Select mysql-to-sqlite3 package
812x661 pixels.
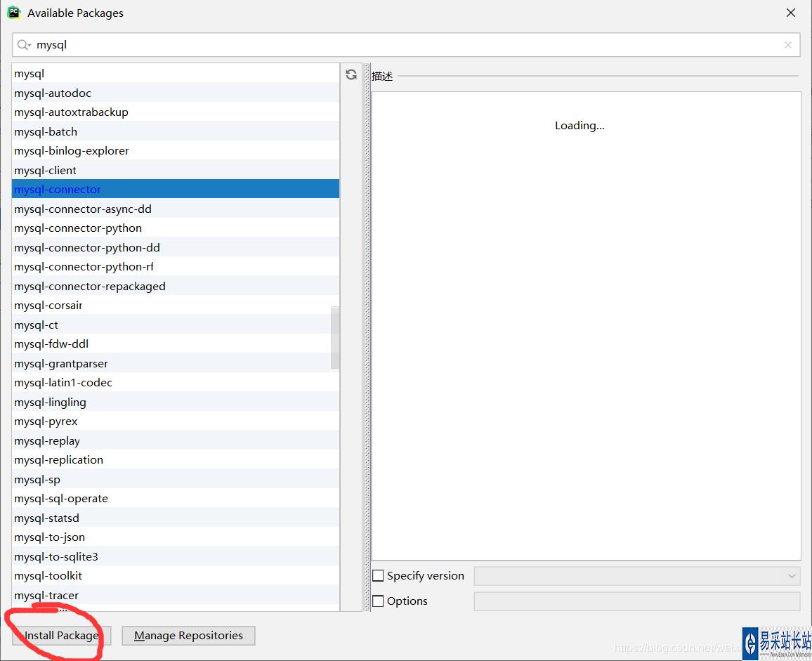coord(176,556)
